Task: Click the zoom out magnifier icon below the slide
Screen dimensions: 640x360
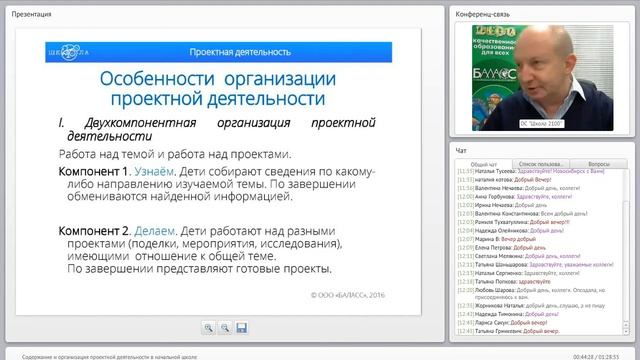Action: tap(225, 328)
